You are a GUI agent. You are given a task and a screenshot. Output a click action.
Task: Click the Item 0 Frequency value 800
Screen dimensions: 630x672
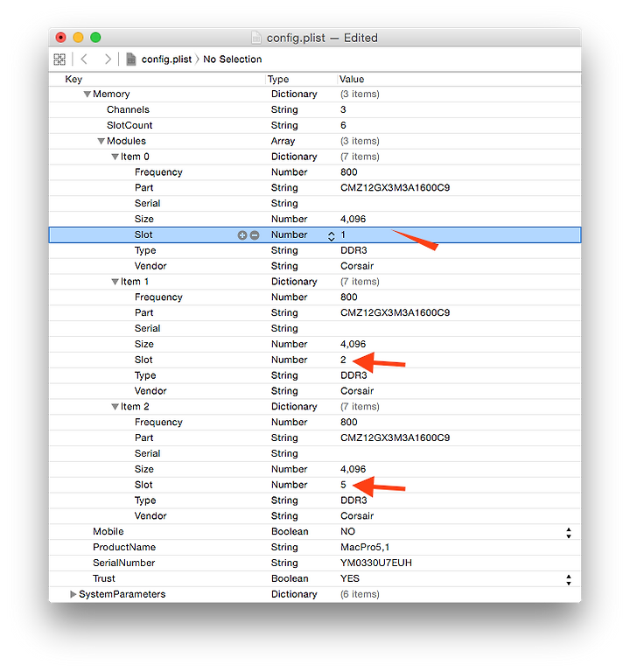(349, 172)
